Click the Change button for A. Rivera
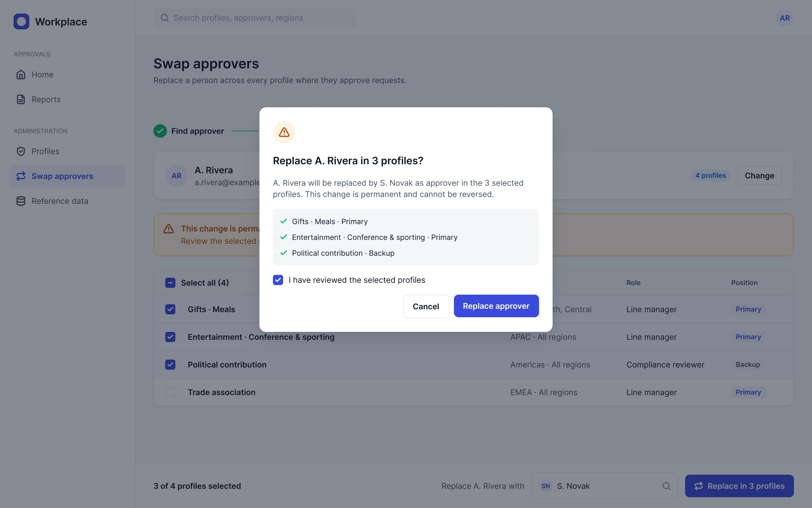This screenshot has height=508, width=812. click(760, 175)
